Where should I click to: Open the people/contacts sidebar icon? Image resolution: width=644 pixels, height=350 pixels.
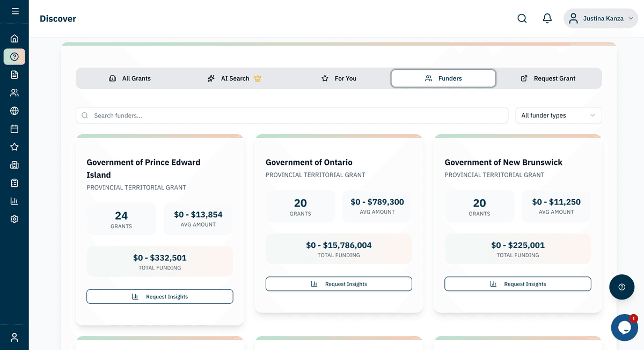(14, 92)
